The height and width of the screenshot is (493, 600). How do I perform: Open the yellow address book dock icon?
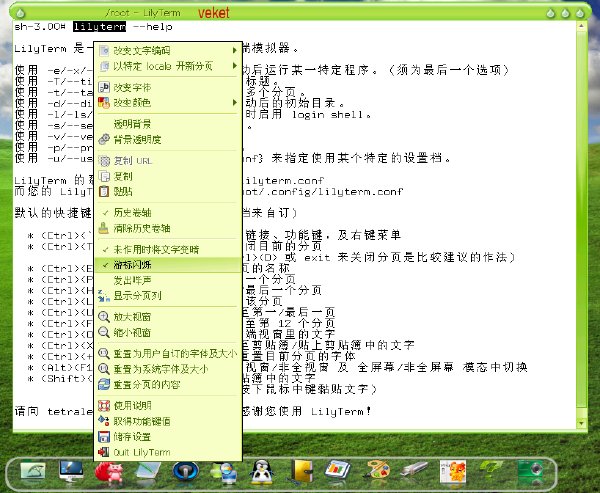pos(302,472)
